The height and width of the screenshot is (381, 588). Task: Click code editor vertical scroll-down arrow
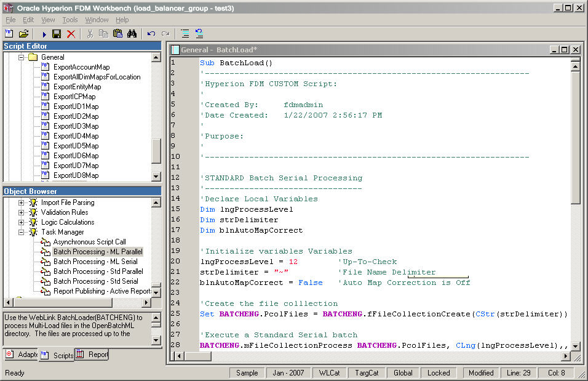pos(576,346)
